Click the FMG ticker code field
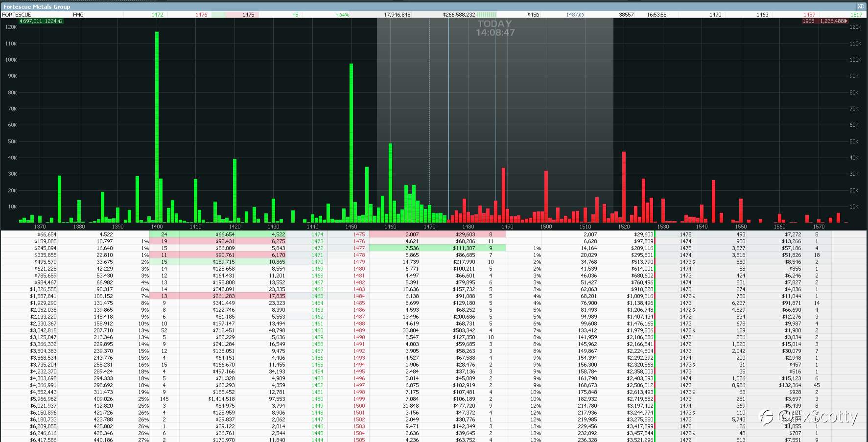Viewport: 868px width, 442px height. [78, 15]
